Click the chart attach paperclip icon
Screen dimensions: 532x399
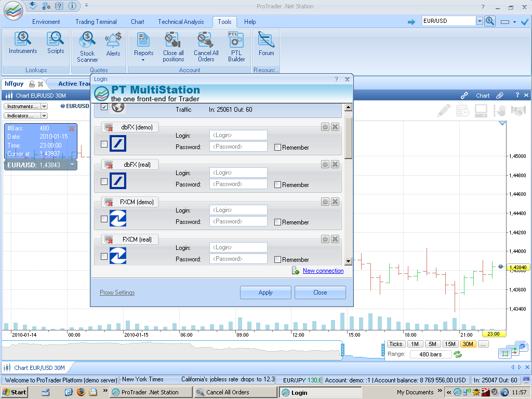[x=499, y=96]
